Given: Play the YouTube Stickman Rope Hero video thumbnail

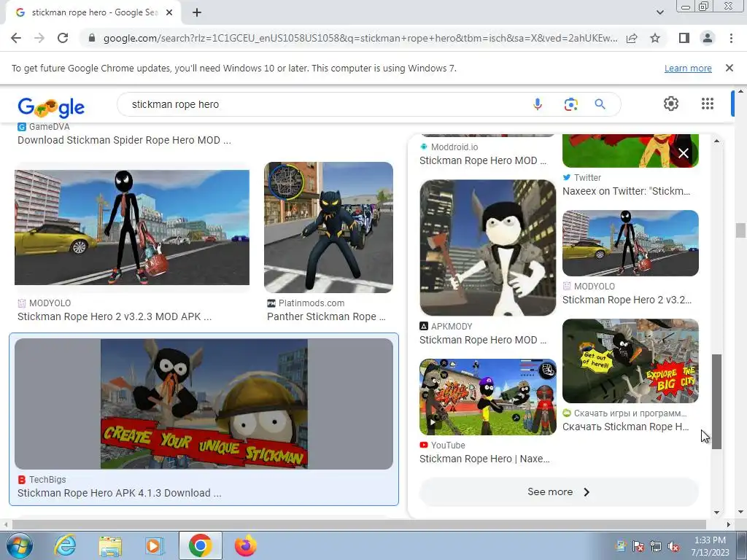Looking at the screenshot, I should click(488, 397).
